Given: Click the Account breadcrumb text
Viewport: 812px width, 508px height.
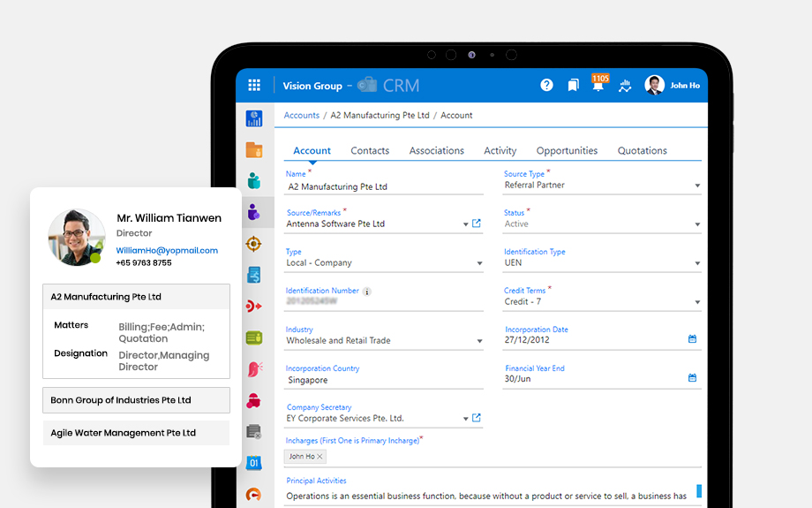Looking at the screenshot, I should click(x=456, y=116).
